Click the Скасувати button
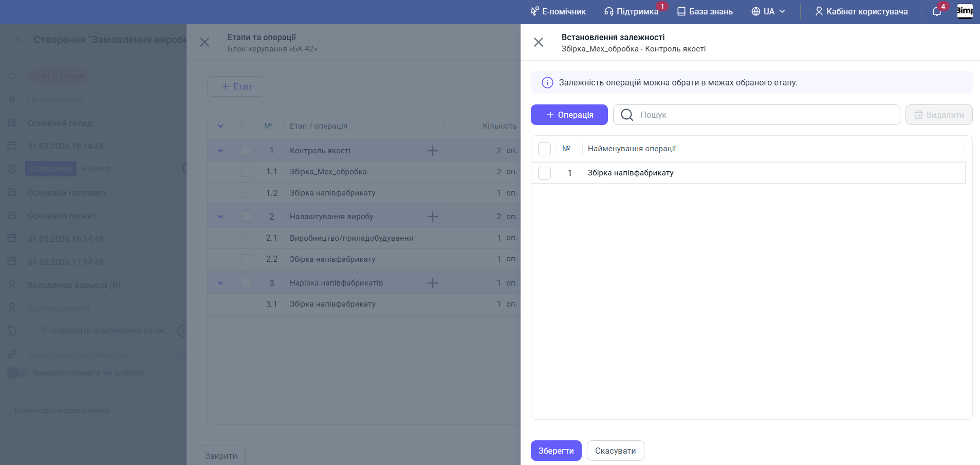The height and width of the screenshot is (465, 980). tap(616, 451)
